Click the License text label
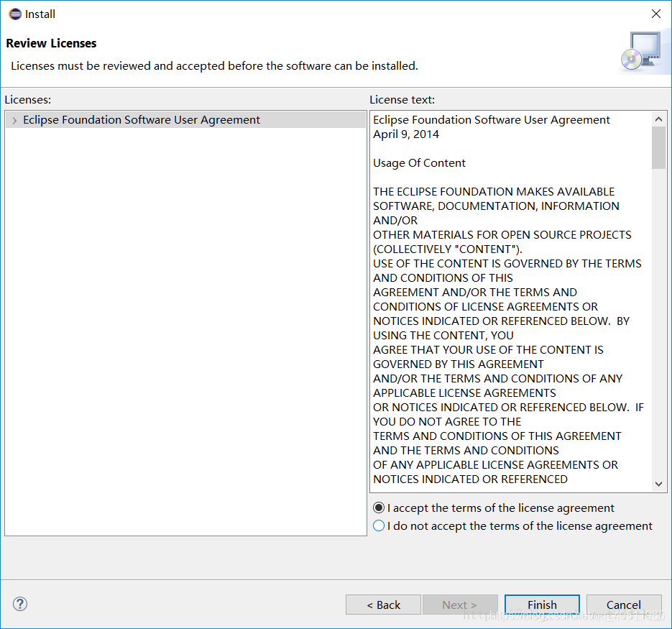 click(403, 99)
